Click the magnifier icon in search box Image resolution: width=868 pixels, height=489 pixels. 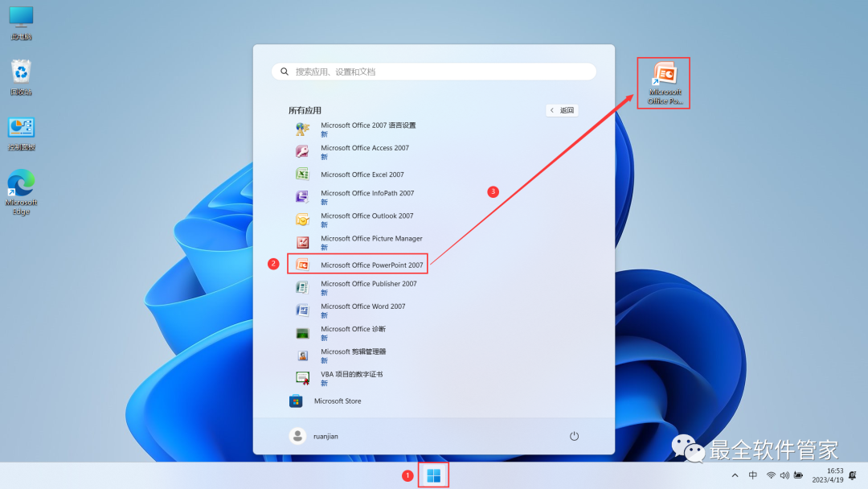coord(285,72)
